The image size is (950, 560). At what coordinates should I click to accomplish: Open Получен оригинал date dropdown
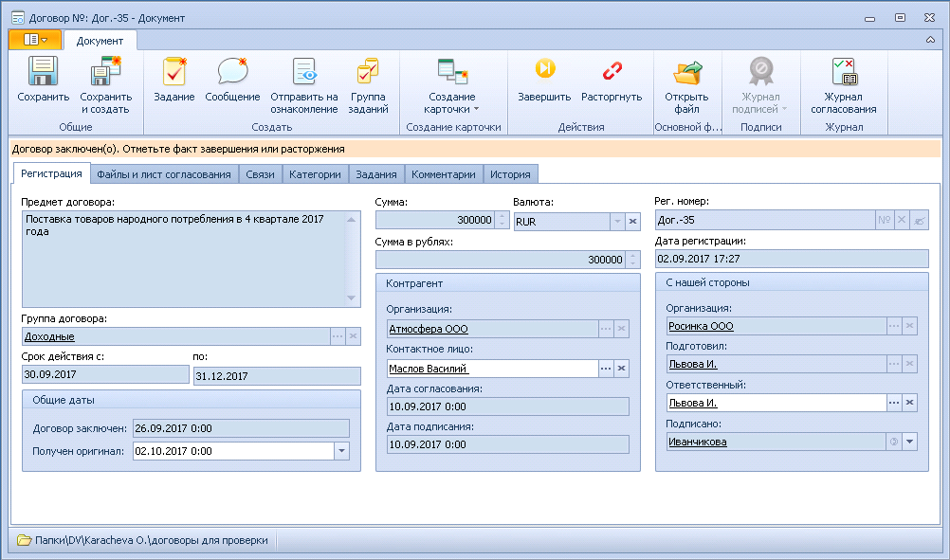pyautogui.click(x=341, y=451)
